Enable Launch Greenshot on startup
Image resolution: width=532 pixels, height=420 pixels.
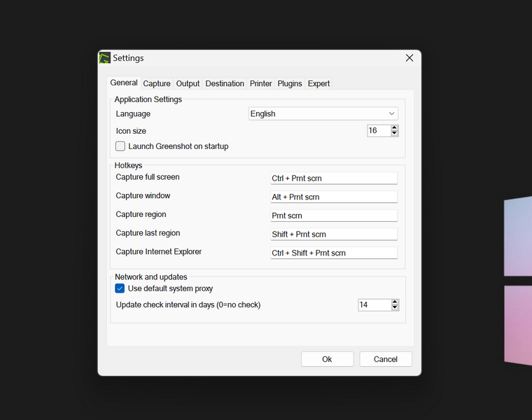click(x=120, y=146)
